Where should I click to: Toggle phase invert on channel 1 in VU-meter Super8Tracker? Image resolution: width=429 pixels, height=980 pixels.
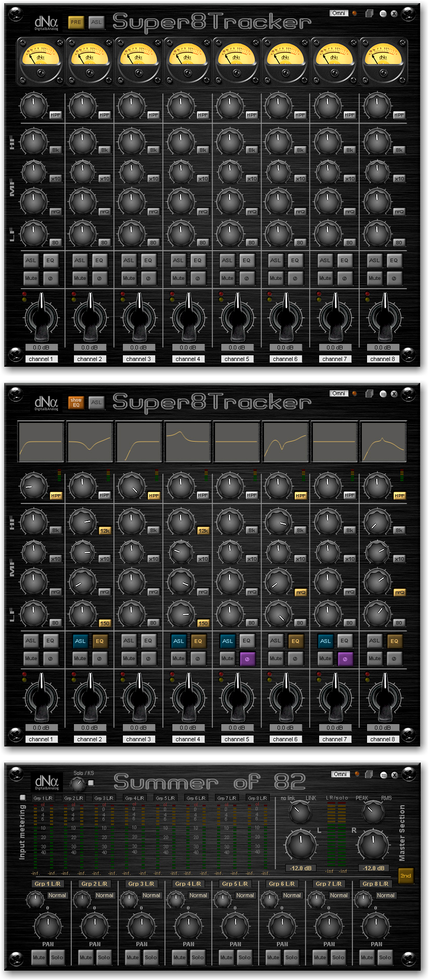pos(51,278)
